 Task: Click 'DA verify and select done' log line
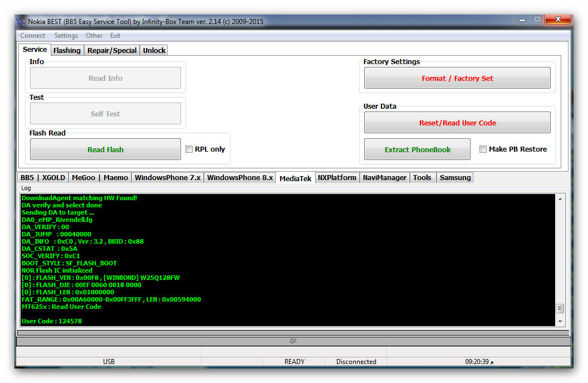click(x=62, y=205)
